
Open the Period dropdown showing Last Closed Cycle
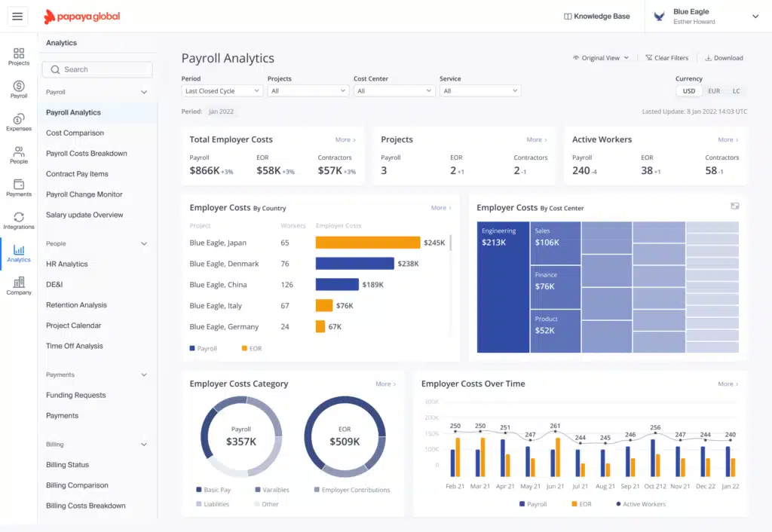(221, 90)
